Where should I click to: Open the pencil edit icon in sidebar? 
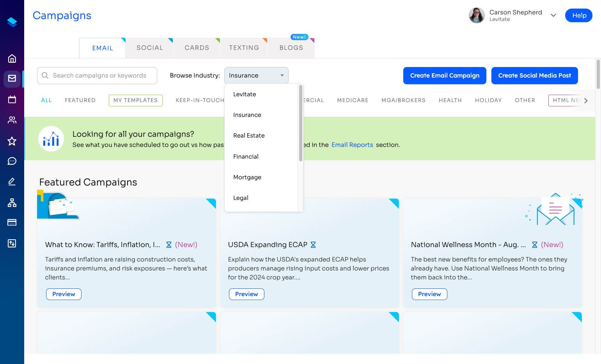[x=12, y=182]
